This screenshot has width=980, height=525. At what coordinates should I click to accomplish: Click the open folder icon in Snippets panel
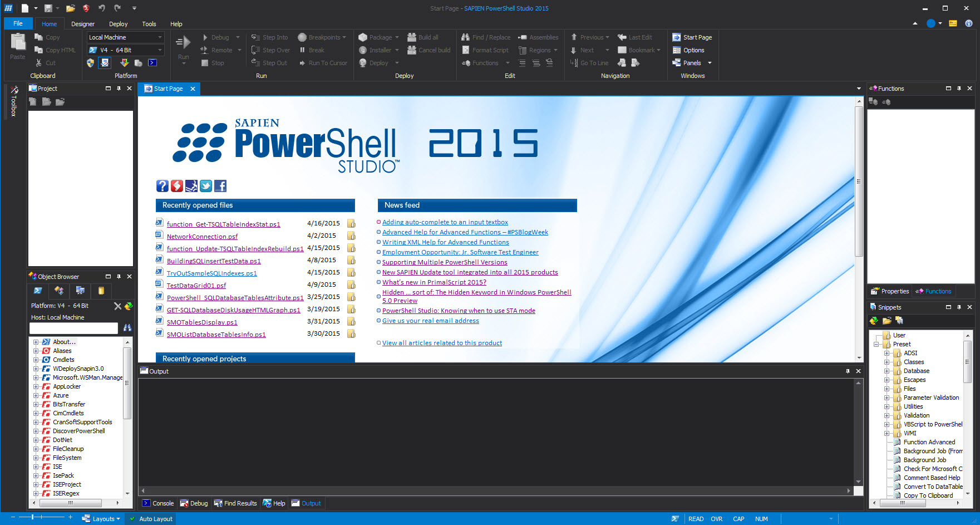[887, 320]
